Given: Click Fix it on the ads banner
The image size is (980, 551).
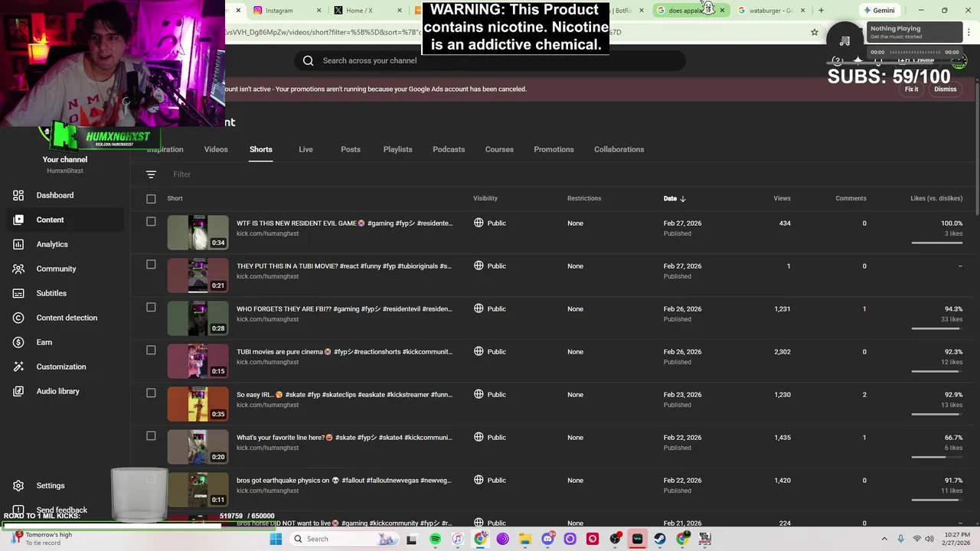Looking at the screenshot, I should [x=911, y=89].
